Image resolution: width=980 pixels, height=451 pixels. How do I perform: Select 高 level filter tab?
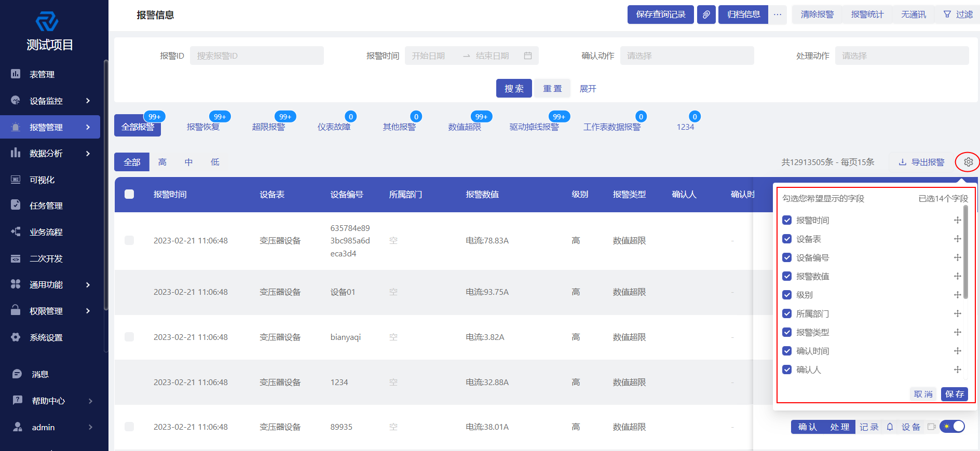coord(162,162)
